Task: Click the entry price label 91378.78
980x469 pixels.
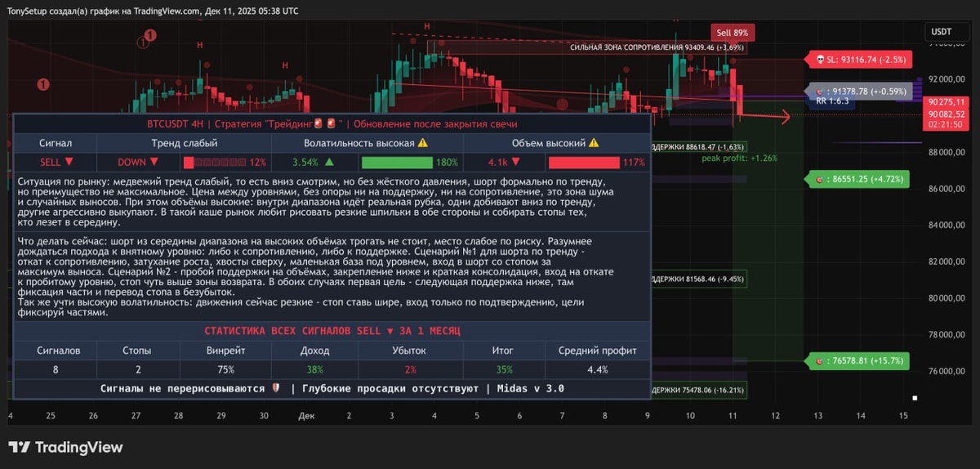Action: (860, 92)
